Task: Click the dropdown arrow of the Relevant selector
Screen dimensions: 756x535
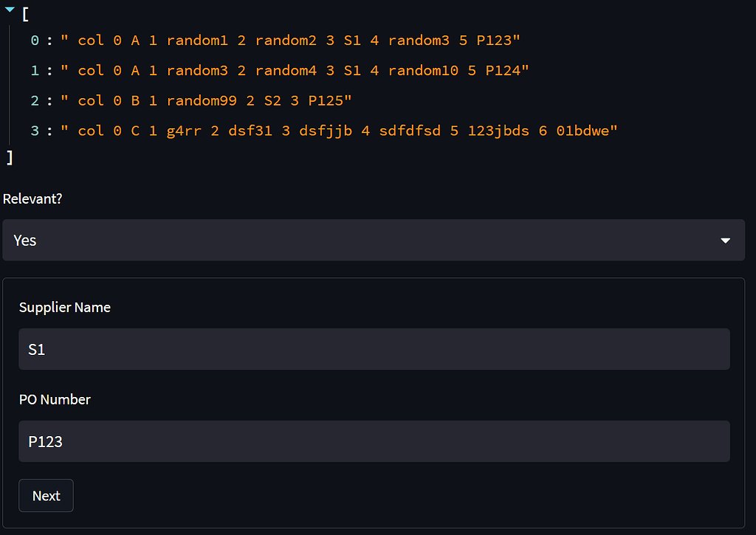Action: 725,241
